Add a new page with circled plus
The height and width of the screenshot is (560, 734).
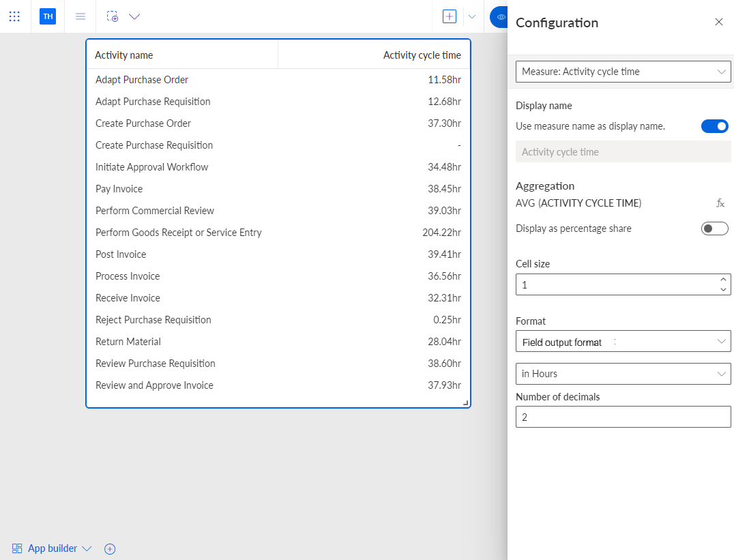tap(110, 549)
